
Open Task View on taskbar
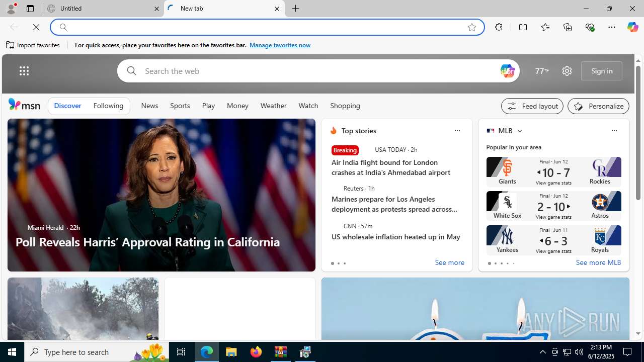(181, 352)
